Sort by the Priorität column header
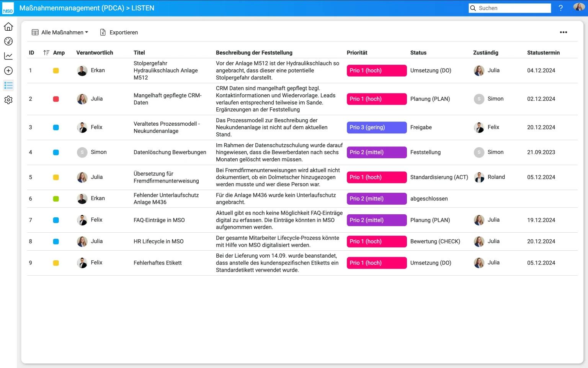The height and width of the screenshot is (368, 588). [x=357, y=53]
